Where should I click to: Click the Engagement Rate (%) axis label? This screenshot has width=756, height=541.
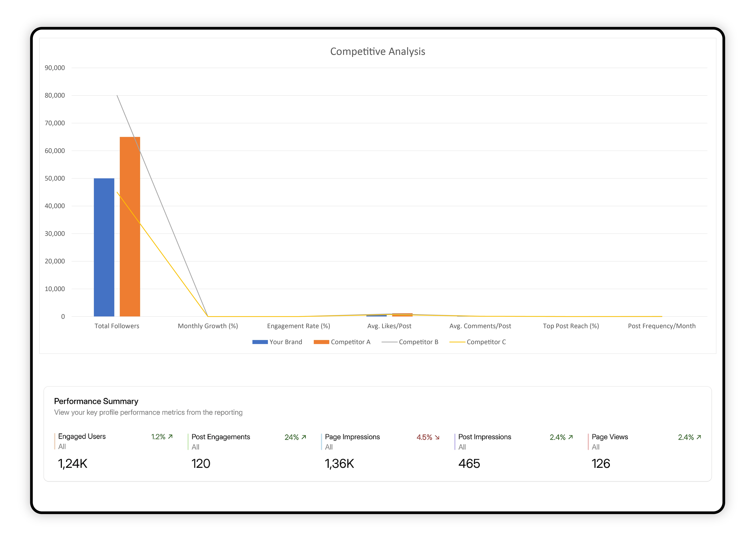[x=299, y=326]
